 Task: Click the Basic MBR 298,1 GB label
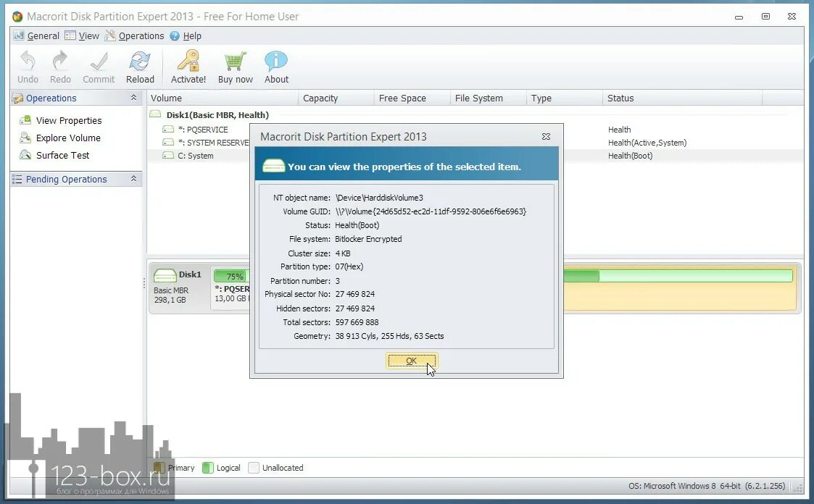point(171,295)
